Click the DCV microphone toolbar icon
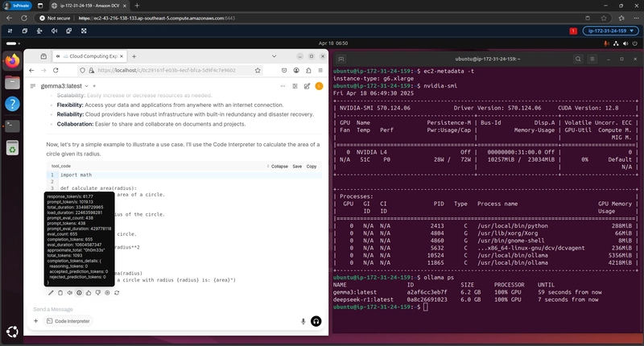Viewport: 644px width, 346px height. pyautogui.click(x=39, y=31)
